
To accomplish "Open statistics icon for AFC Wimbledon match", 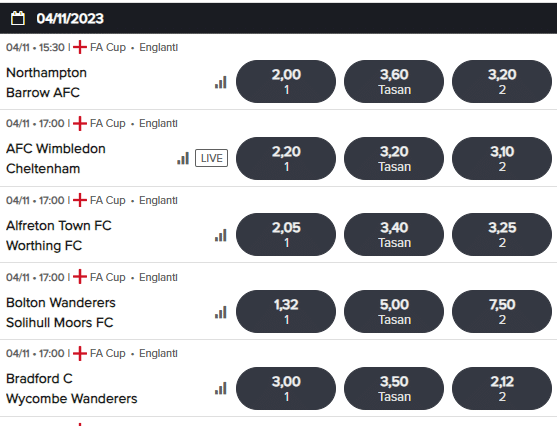I will pyautogui.click(x=183, y=158).
